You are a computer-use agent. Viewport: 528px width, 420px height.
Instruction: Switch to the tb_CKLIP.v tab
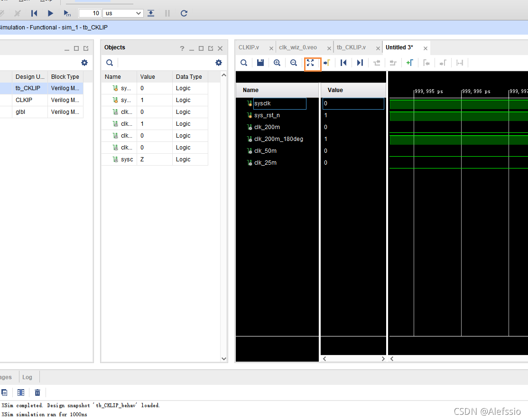click(x=351, y=47)
